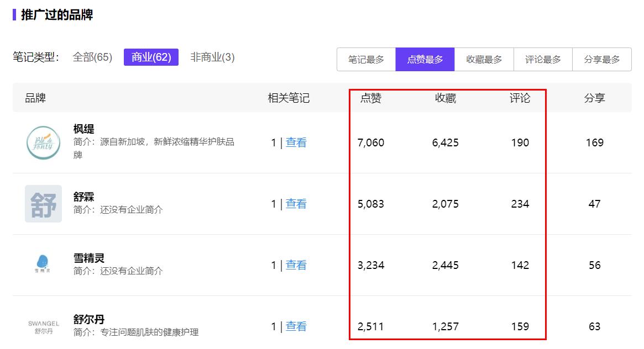Sort brands by 收藏最多
Screen dimensions: 644x349
(x=484, y=60)
